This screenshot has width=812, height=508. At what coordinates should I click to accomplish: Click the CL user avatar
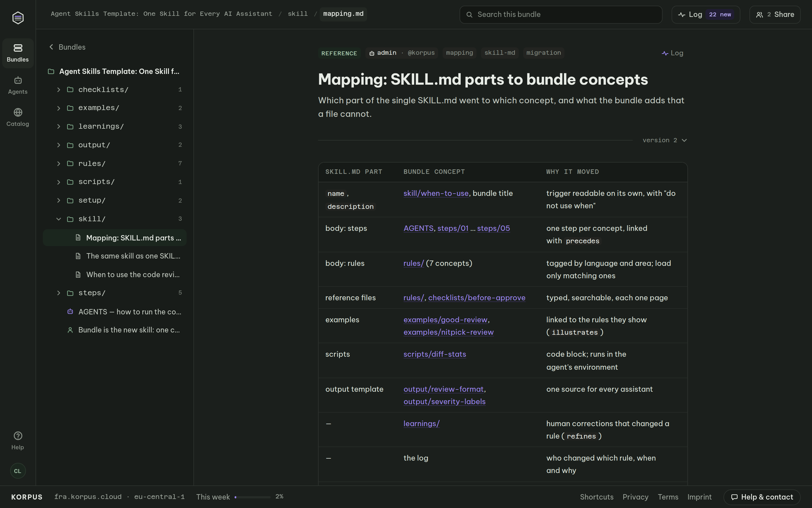point(18,471)
